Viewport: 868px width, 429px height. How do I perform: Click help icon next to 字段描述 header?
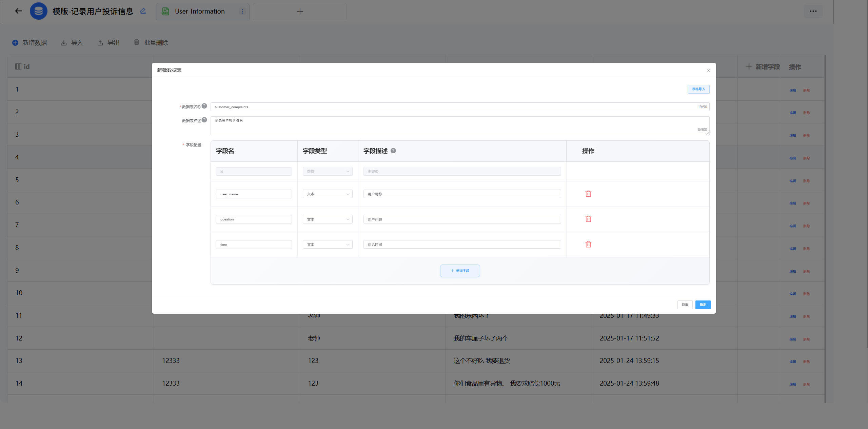tap(393, 151)
